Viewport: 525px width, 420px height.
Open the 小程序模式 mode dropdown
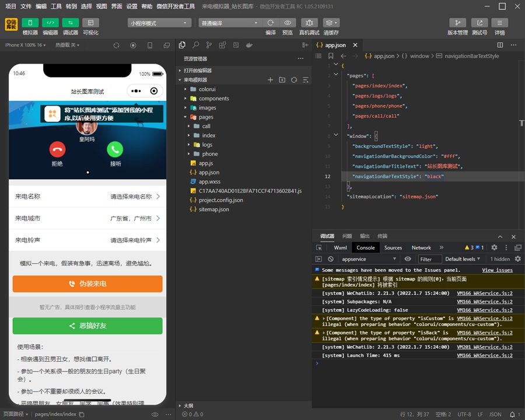[159, 23]
